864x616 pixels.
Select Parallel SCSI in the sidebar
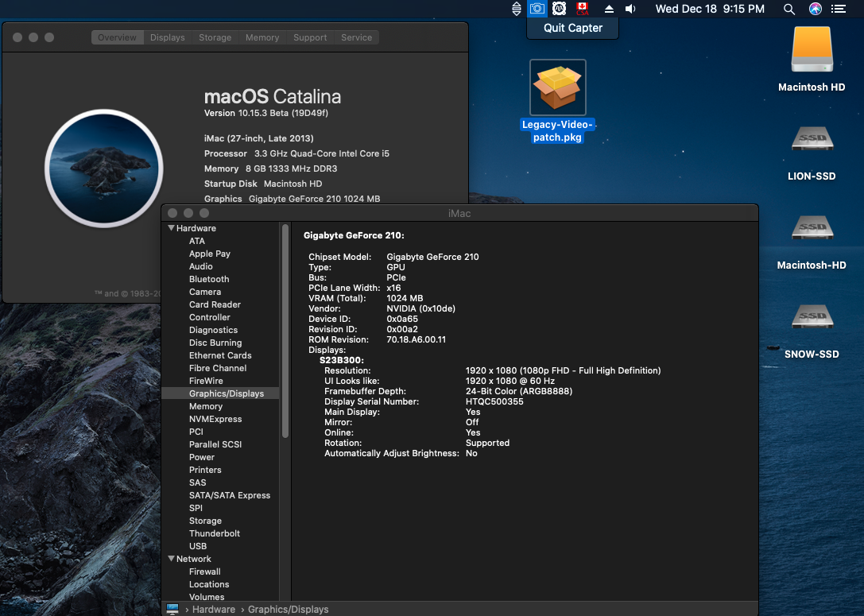(220, 444)
